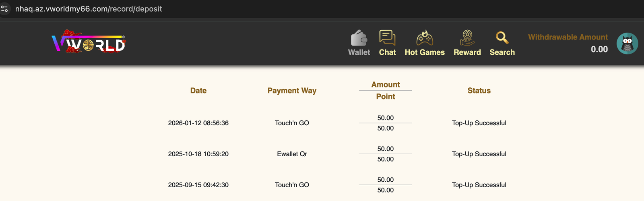Image resolution: width=644 pixels, height=201 pixels.
Task: Click the VWorld logo
Action: coord(89,42)
